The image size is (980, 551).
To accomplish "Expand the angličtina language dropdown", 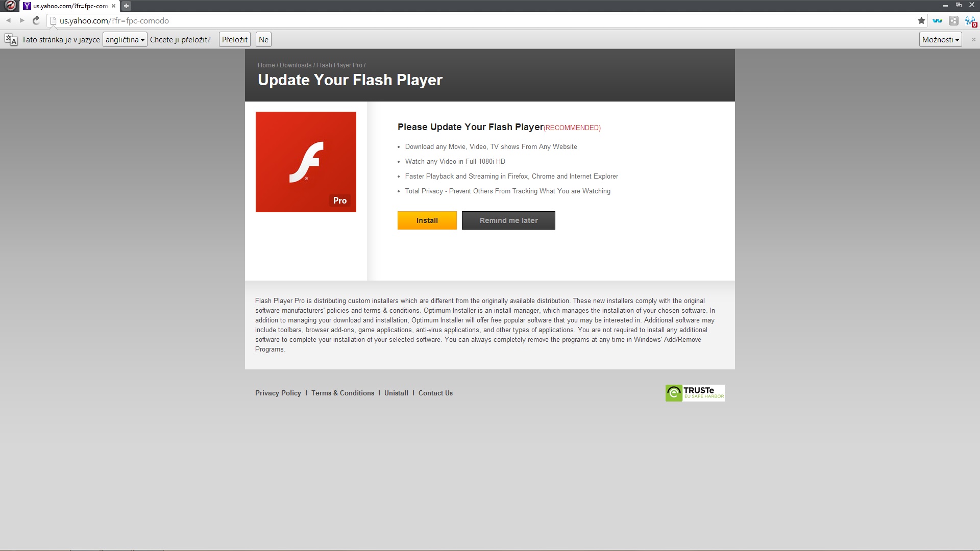I will pyautogui.click(x=125, y=40).
